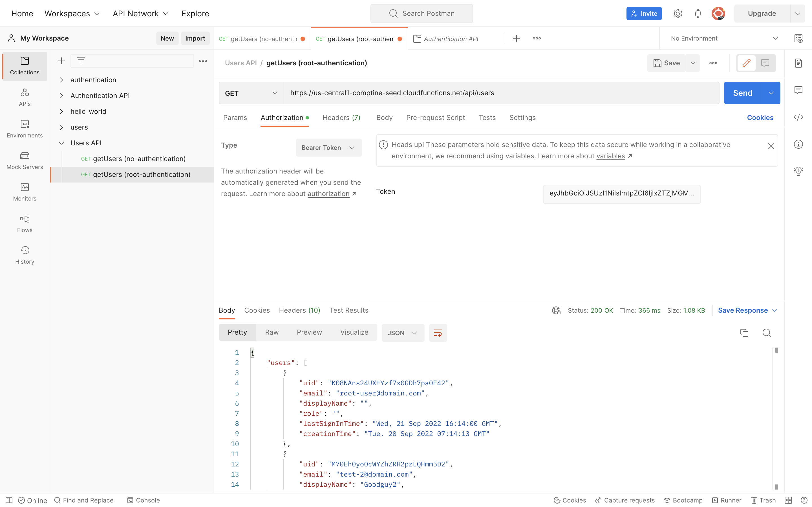This screenshot has height=507, width=812.
Task: Switch response view to Raw
Action: click(x=272, y=332)
